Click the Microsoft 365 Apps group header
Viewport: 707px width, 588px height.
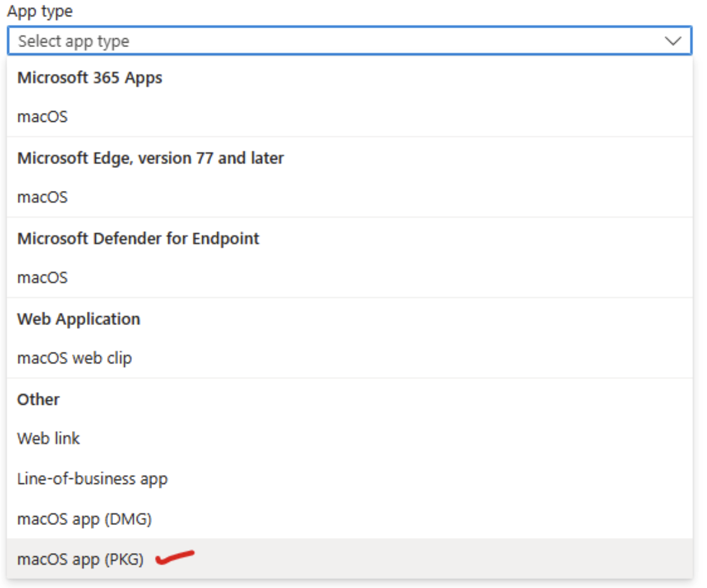[90, 78]
